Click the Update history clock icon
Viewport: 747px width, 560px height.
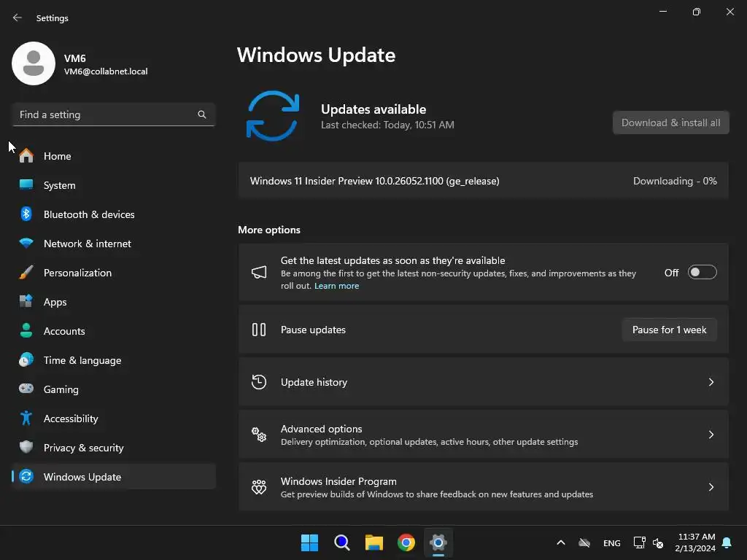click(259, 382)
